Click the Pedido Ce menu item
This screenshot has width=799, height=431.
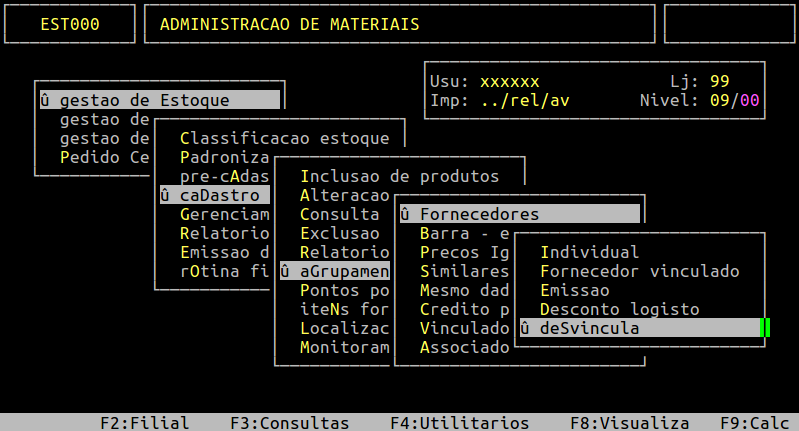pyautogui.click(x=104, y=157)
